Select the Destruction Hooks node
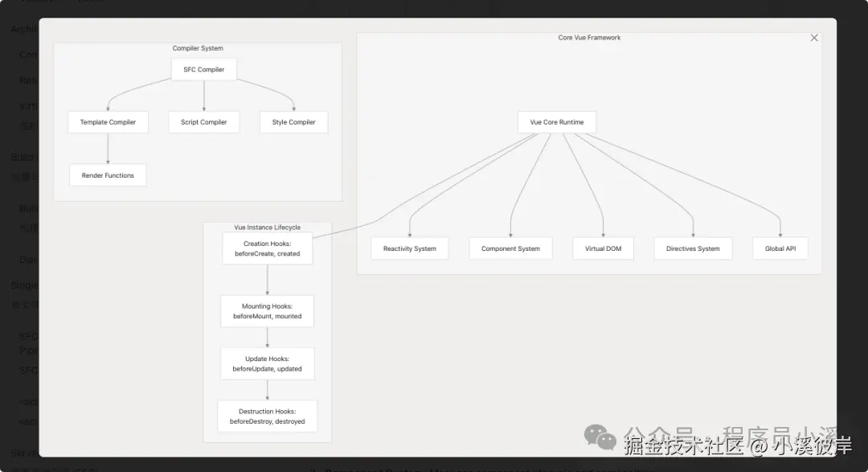 click(x=268, y=416)
